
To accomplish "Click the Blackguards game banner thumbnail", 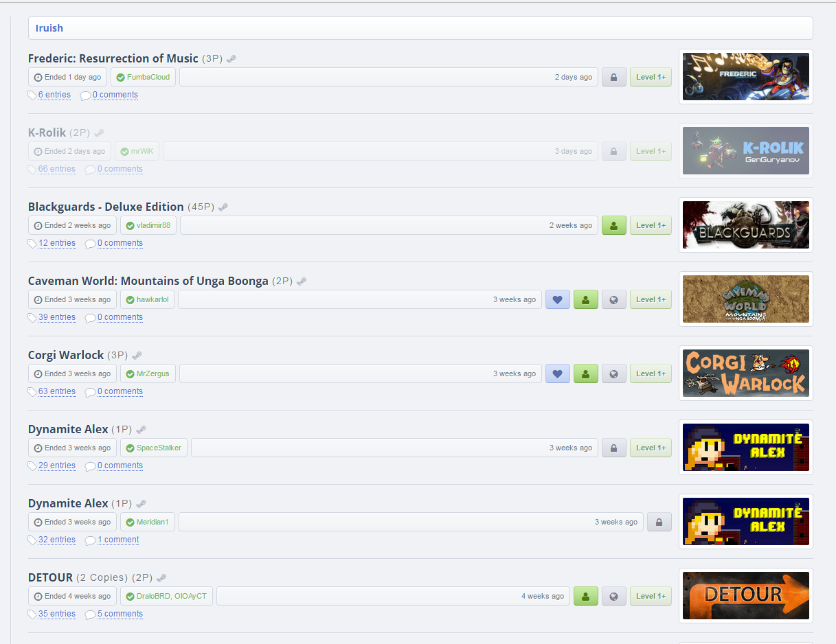I will click(x=746, y=225).
